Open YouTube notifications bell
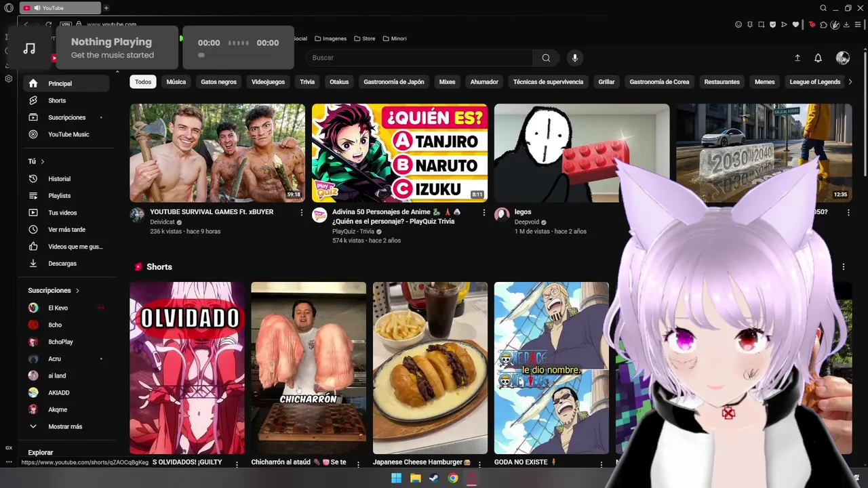Screen dimensions: 868x488 pyautogui.click(x=818, y=58)
